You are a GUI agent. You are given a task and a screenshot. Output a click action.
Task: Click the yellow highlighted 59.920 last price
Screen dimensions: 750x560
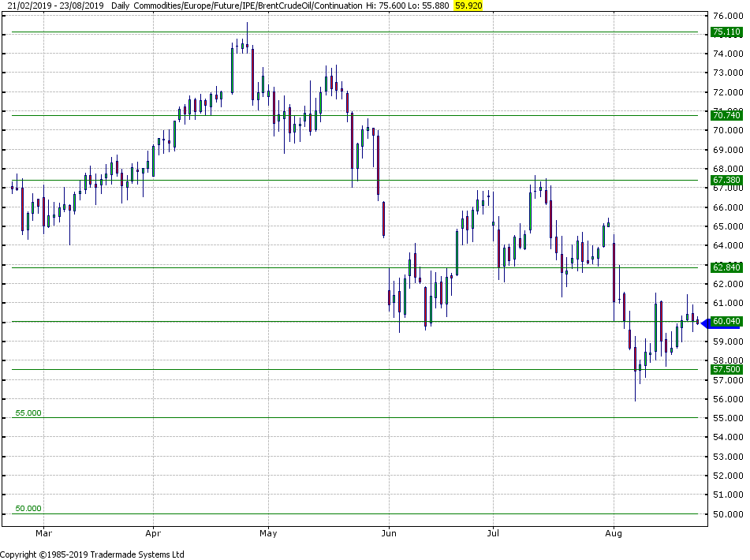click(468, 6)
